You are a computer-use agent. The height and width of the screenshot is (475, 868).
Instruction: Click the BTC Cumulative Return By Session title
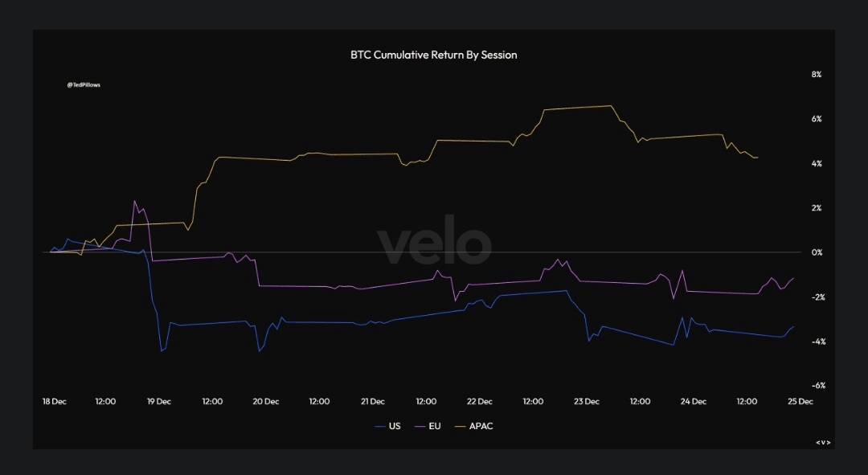pos(434,55)
